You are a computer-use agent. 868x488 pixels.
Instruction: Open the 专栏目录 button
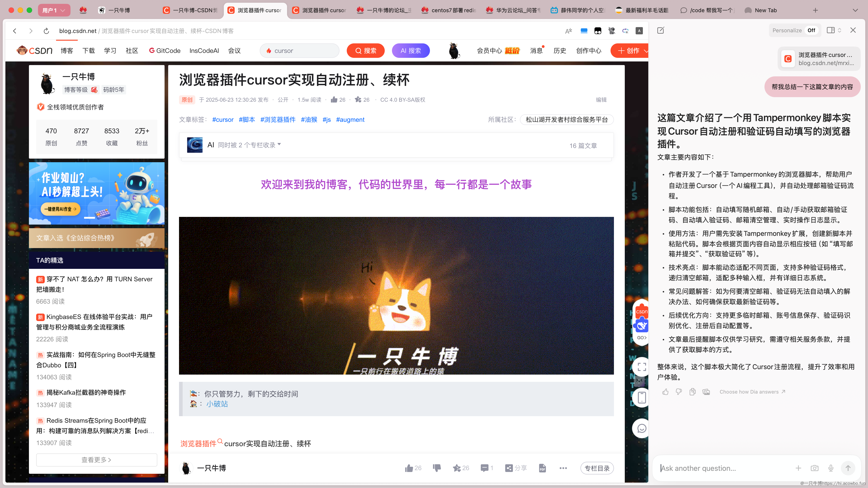coord(597,468)
